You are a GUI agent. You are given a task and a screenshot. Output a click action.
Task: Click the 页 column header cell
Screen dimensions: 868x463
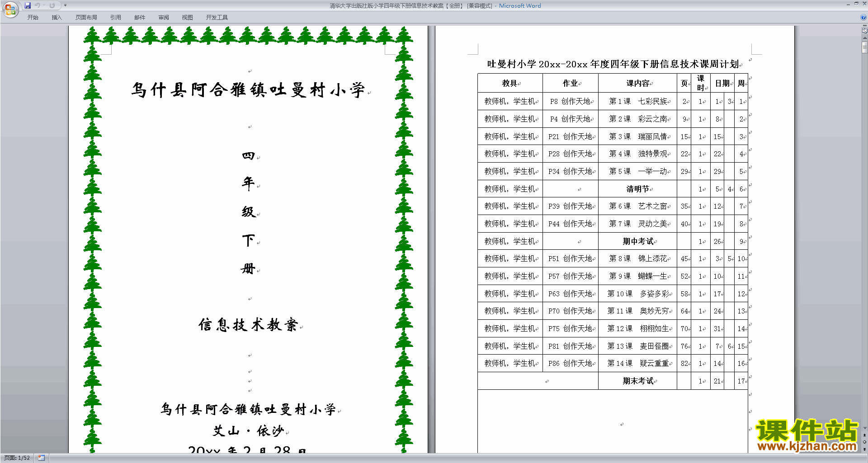point(684,83)
